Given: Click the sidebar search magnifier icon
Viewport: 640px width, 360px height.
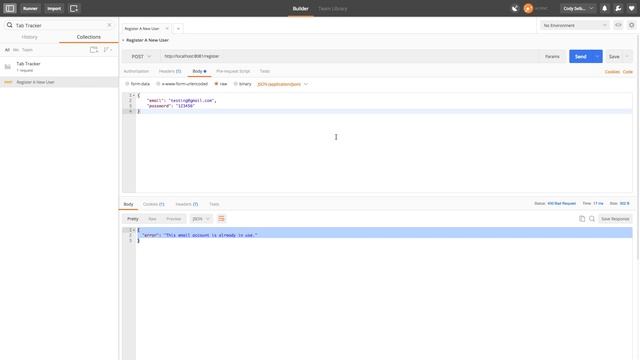Looking at the screenshot, I should tap(9, 25).
